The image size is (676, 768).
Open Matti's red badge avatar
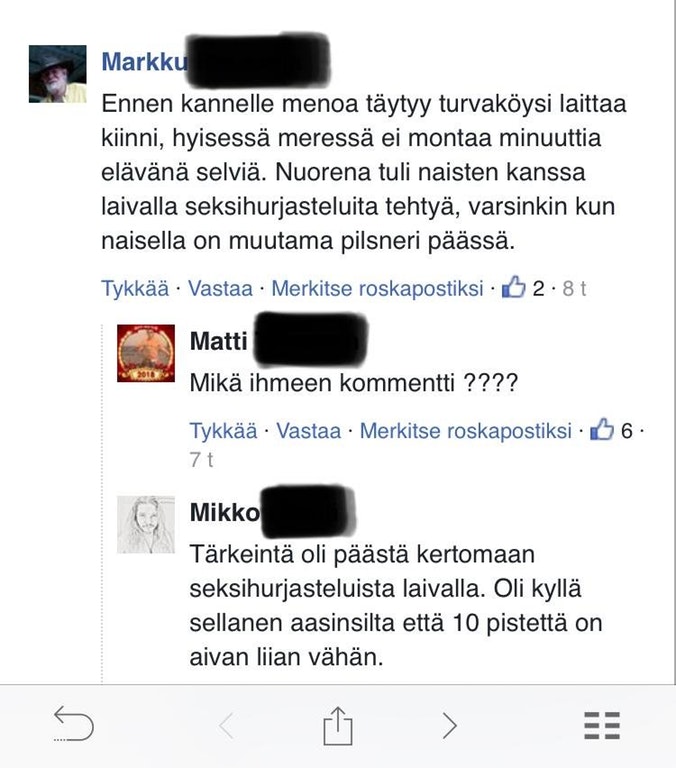coord(146,353)
